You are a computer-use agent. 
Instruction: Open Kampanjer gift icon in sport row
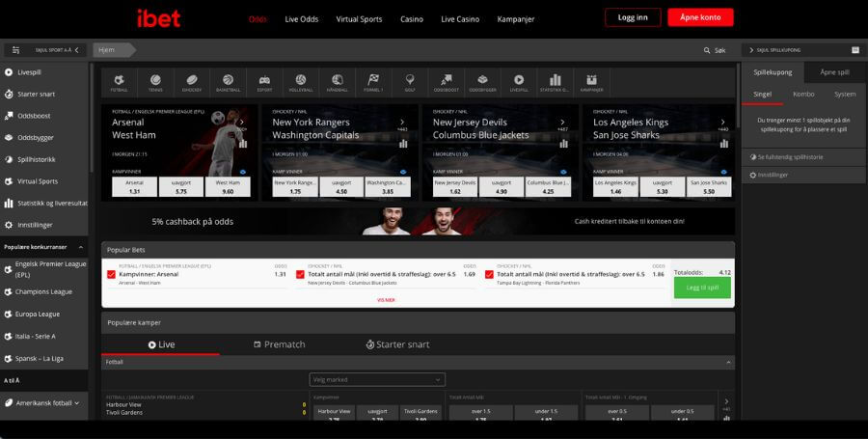(x=591, y=82)
